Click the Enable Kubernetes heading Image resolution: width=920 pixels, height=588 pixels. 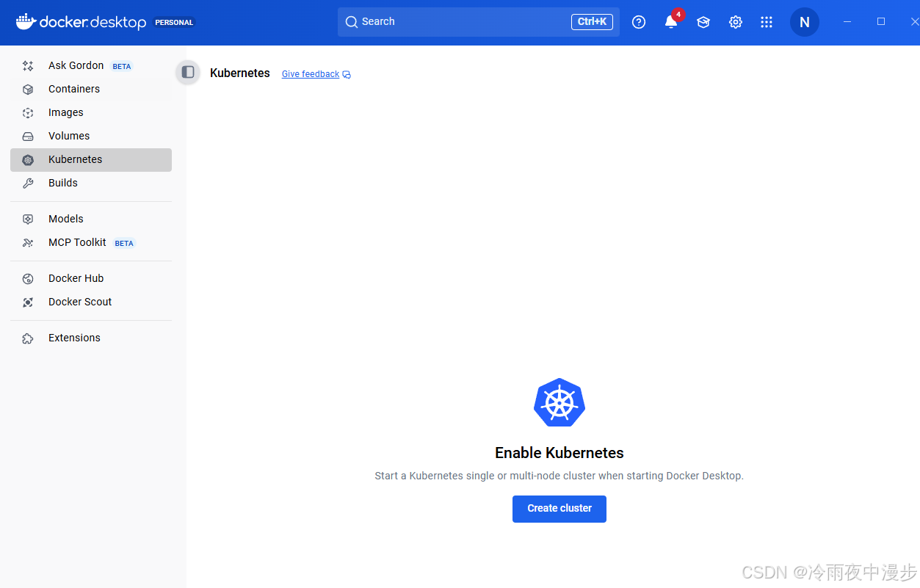coord(559,453)
